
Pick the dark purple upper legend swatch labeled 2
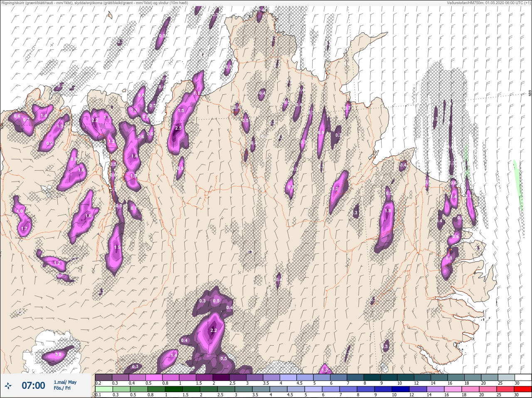[222, 377]
